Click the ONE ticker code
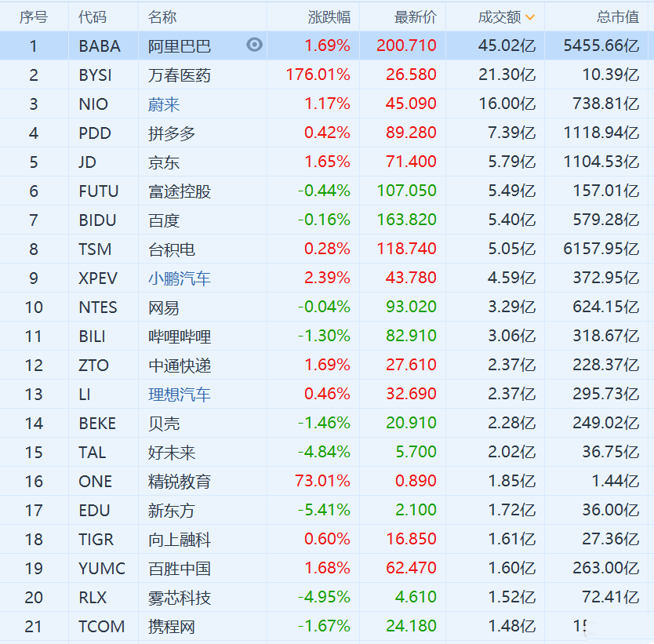This screenshot has height=644, width=654. 96,482
